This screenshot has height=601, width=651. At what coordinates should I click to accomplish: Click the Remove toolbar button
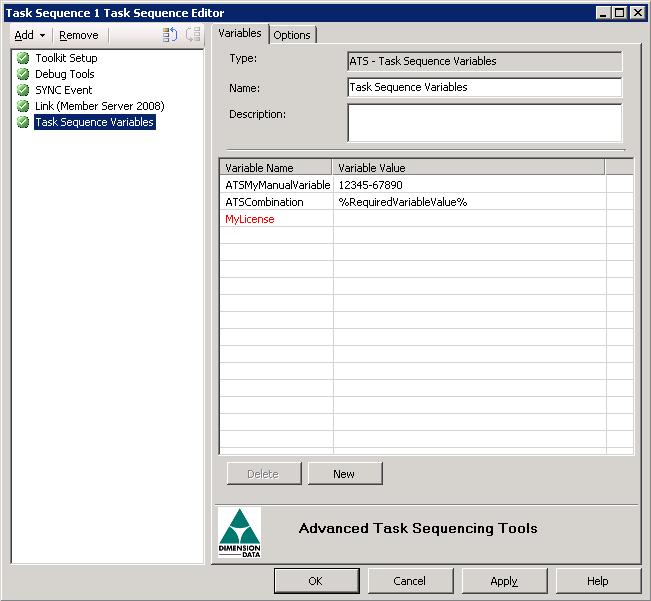point(79,35)
